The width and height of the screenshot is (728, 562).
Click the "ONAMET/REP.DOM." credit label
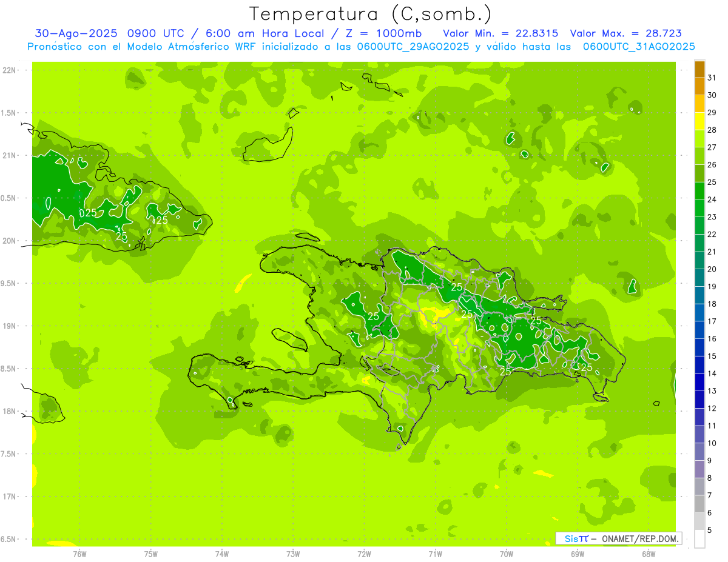[x=640, y=538]
